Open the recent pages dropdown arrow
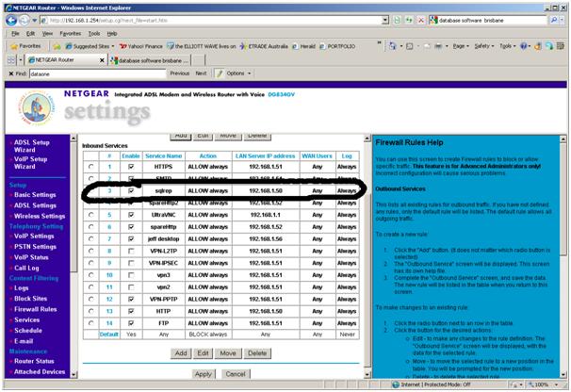Screen dimensions: 571x392 point(35,21)
